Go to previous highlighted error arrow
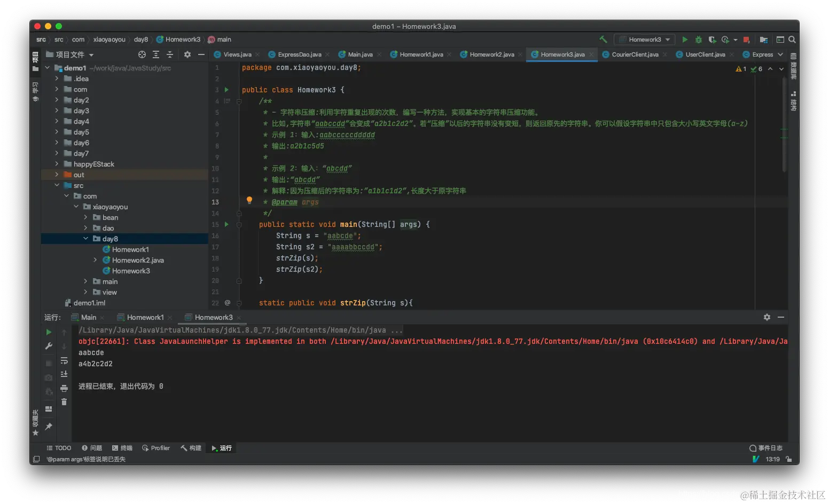829x504 pixels. (x=770, y=69)
